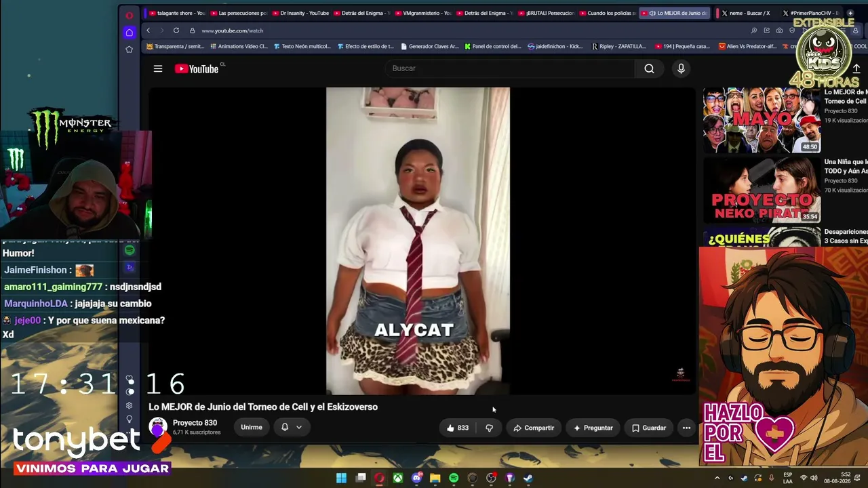Click the video title 'Lo MEJOR de Junio'
868x488 pixels.
[263, 407]
